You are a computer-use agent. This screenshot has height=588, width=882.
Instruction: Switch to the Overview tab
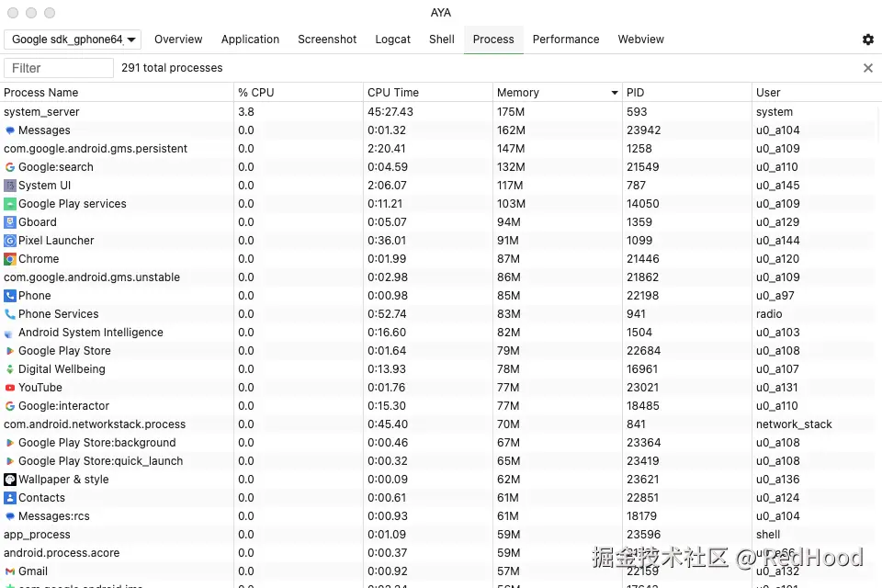[178, 40]
